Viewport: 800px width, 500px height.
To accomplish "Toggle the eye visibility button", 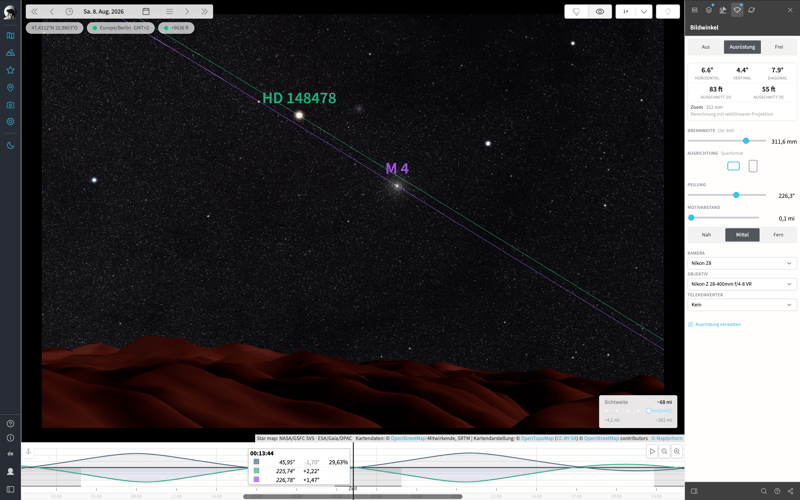I will [600, 12].
